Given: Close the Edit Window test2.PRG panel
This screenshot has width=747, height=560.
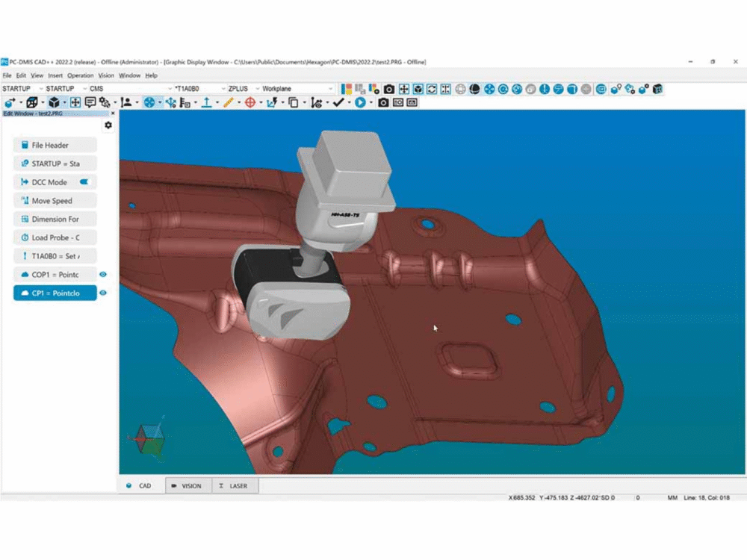Looking at the screenshot, I should [113, 113].
